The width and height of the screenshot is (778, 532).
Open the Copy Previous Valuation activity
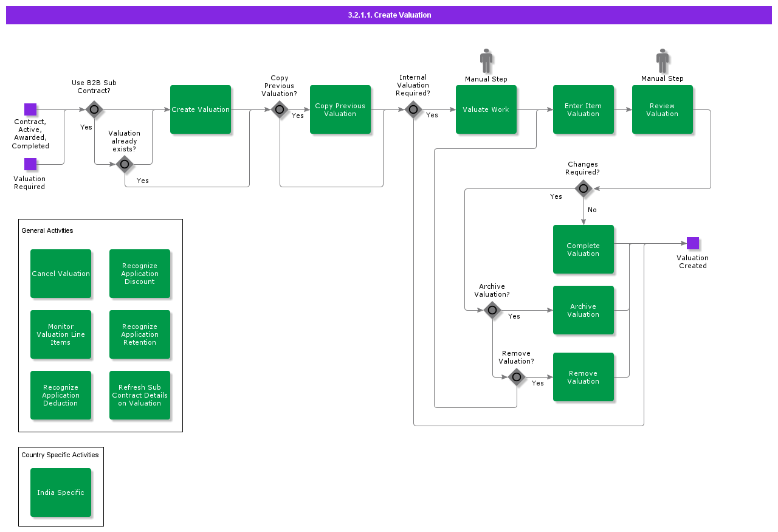(x=340, y=109)
